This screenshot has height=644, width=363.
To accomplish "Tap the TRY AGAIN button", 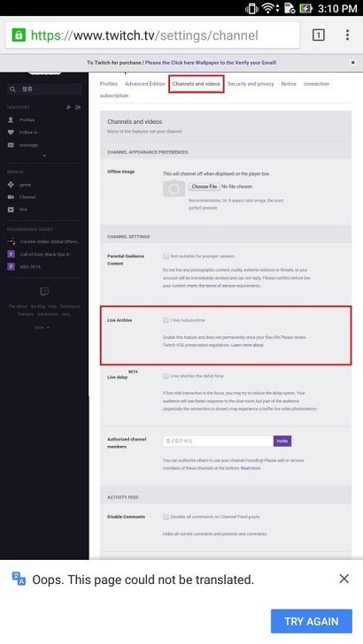I will pos(312,621).
